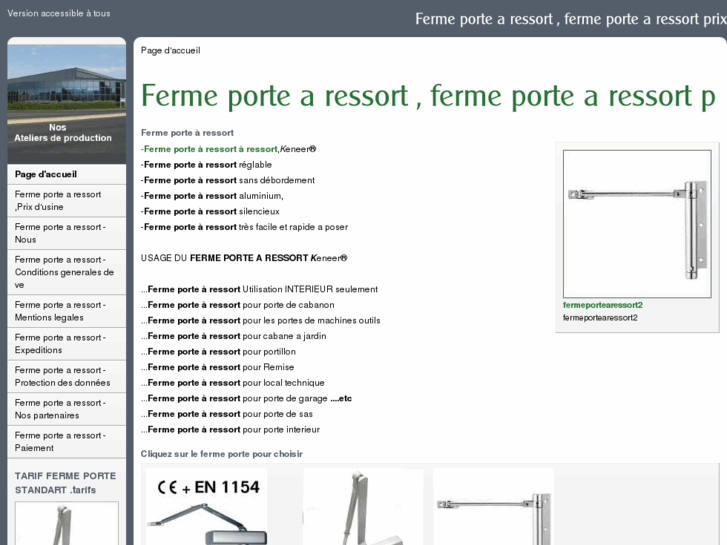Click the line 'pour portillon'

[269, 352]
